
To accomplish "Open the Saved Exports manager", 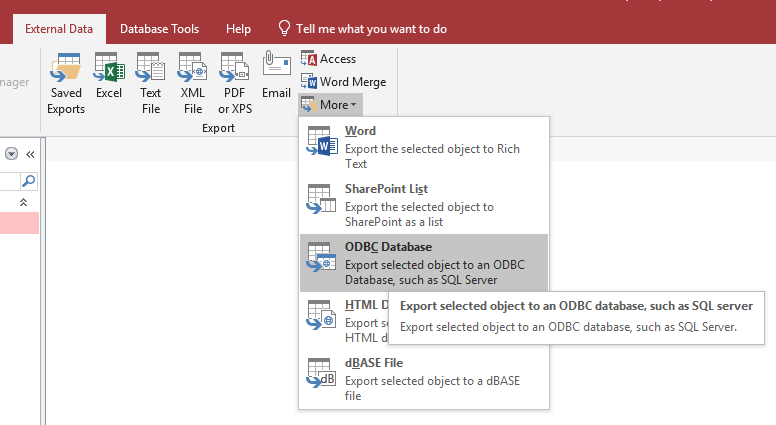I will (x=66, y=83).
